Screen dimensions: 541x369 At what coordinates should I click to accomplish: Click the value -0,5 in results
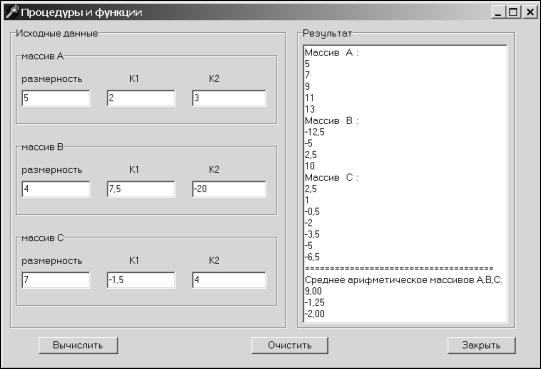pos(312,212)
